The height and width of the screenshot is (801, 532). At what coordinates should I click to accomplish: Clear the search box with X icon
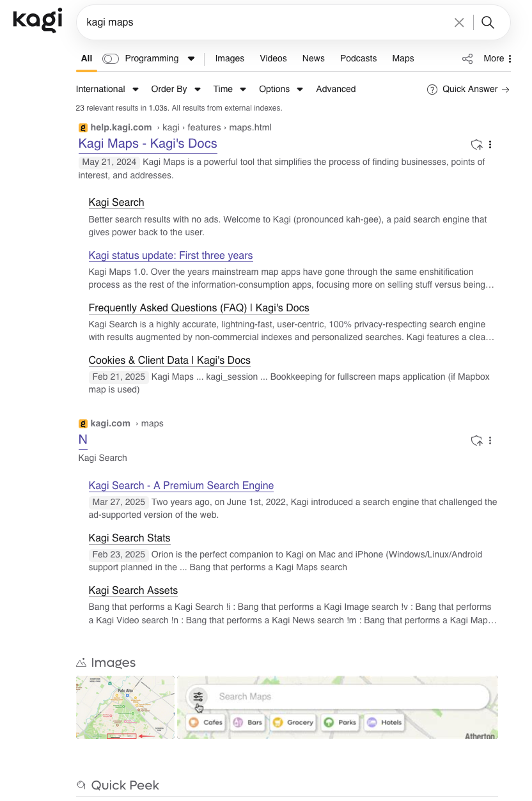point(459,23)
